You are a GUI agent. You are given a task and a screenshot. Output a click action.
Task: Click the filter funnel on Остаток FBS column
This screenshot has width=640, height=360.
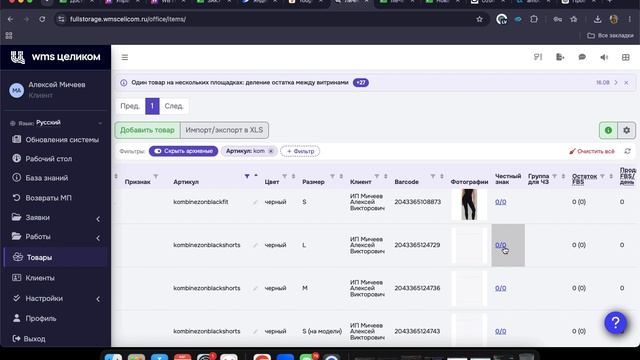click(602, 176)
